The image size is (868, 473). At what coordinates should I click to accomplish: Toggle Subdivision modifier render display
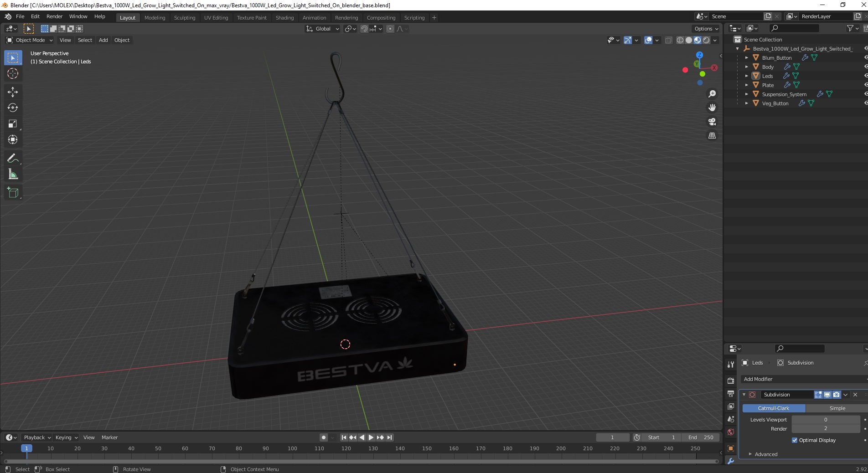pyautogui.click(x=836, y=395)
